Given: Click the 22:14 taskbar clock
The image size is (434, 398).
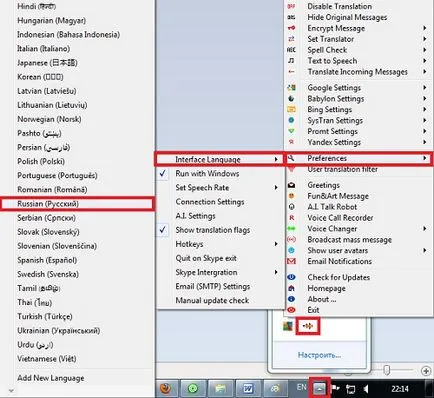Looking at the screenshot, I should (400, 389).
